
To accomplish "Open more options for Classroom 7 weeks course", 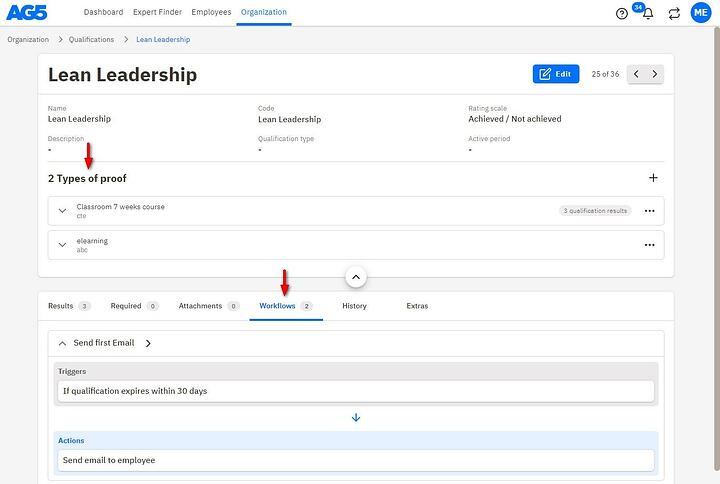I will coord(649,211).
